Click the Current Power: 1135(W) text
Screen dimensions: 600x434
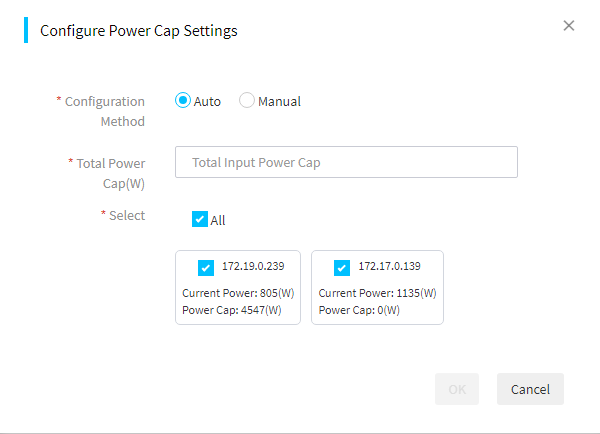(x=377, y=293)
